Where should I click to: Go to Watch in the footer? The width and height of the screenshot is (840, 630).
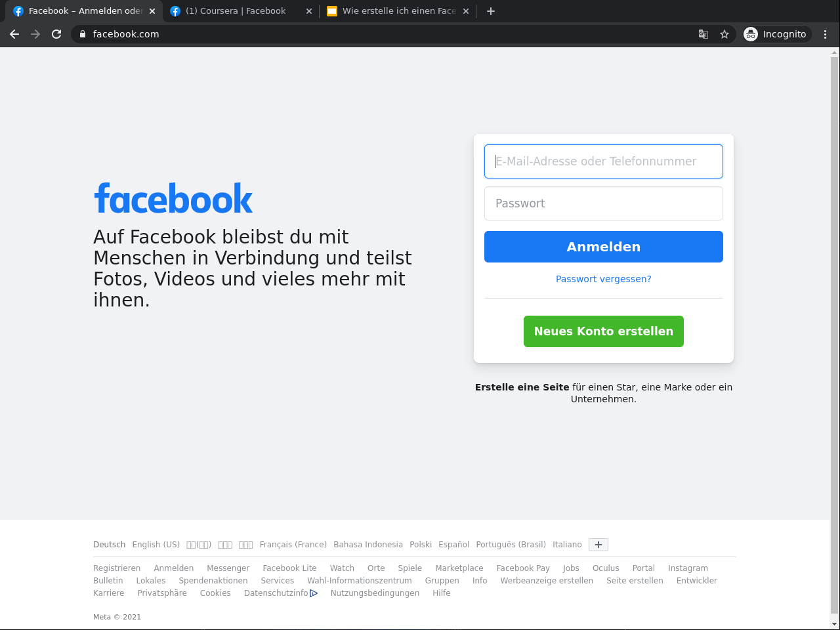tap(342, 568)
